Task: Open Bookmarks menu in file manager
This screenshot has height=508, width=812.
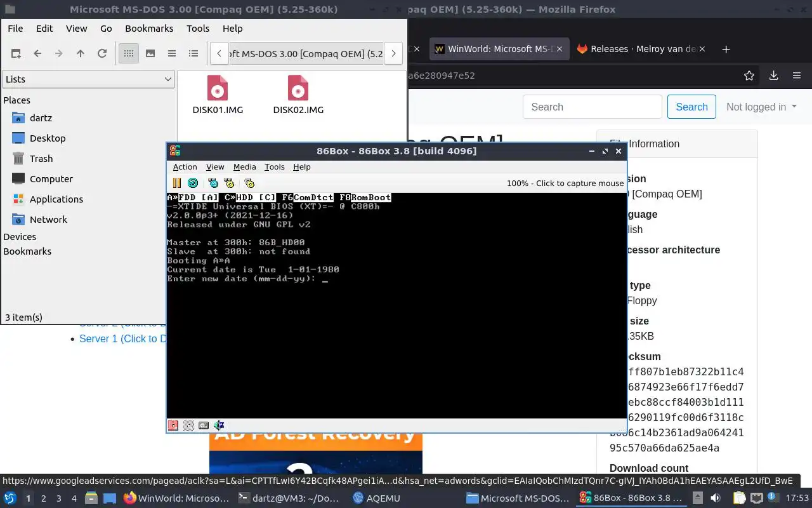Action: (149, 29)
